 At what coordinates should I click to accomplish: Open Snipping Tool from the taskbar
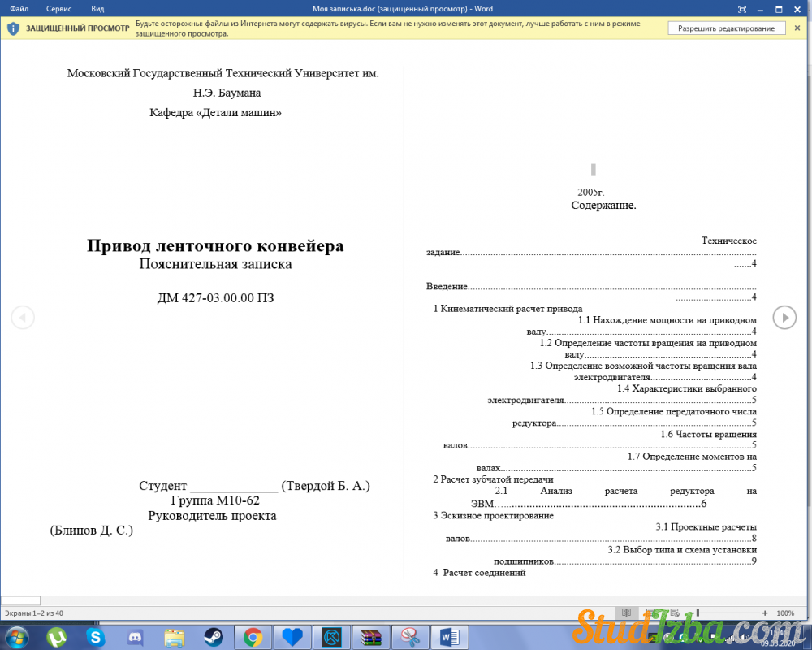click(x=410, y=637)
